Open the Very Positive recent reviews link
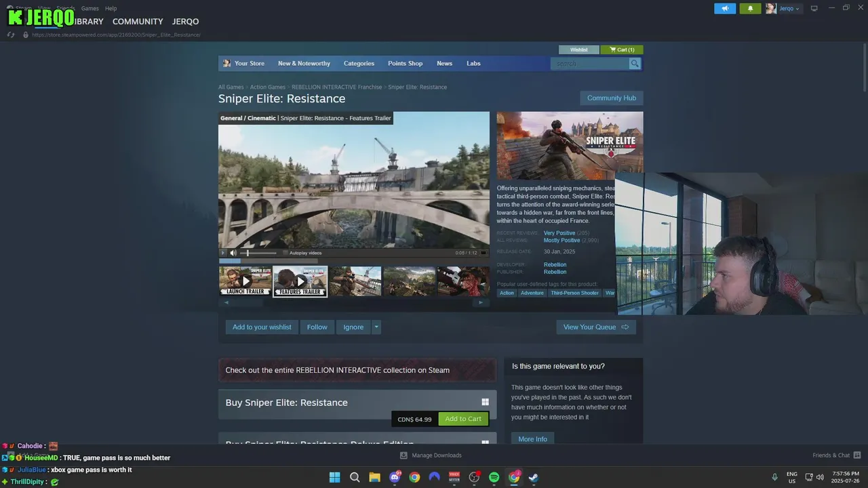 pyautogui.click(x=559, y=233)
